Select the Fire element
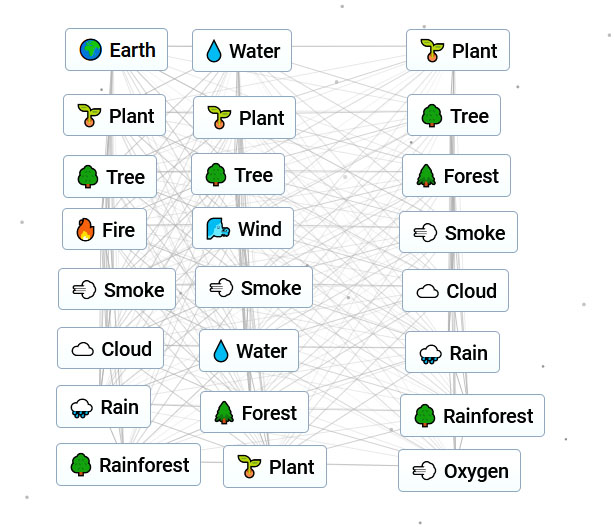614x527 pixels. pos(105,230)
